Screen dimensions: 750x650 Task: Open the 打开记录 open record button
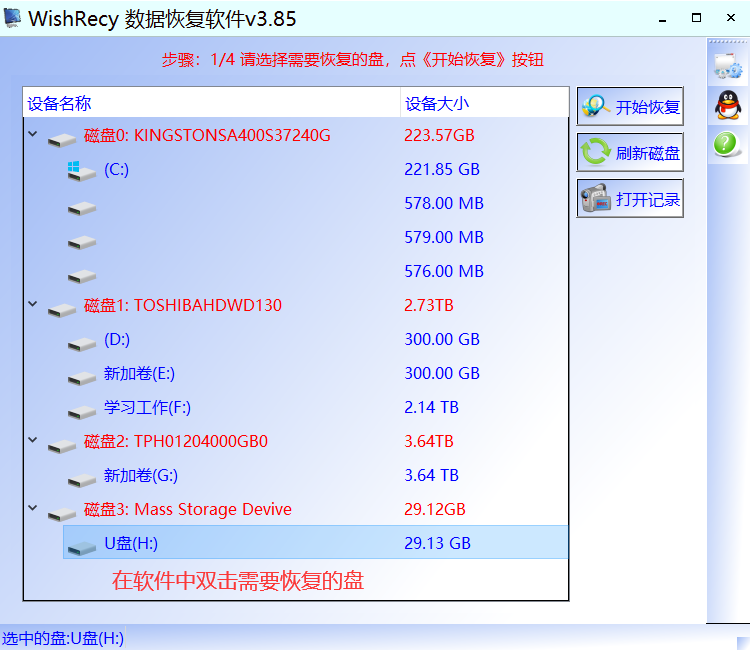pyautogui.click(x=630, y=198)
